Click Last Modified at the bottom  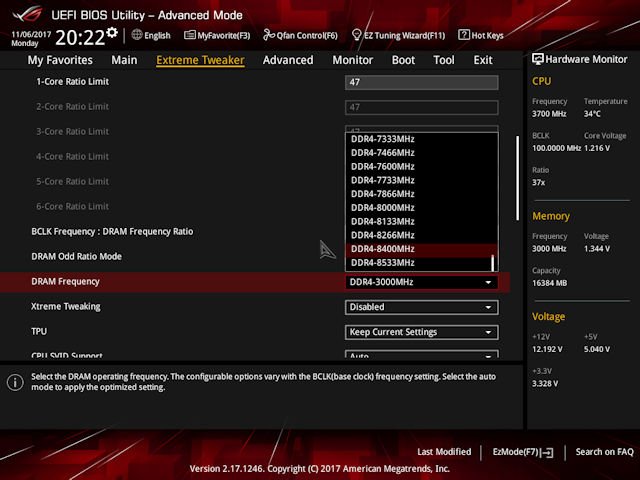[444, 452]
